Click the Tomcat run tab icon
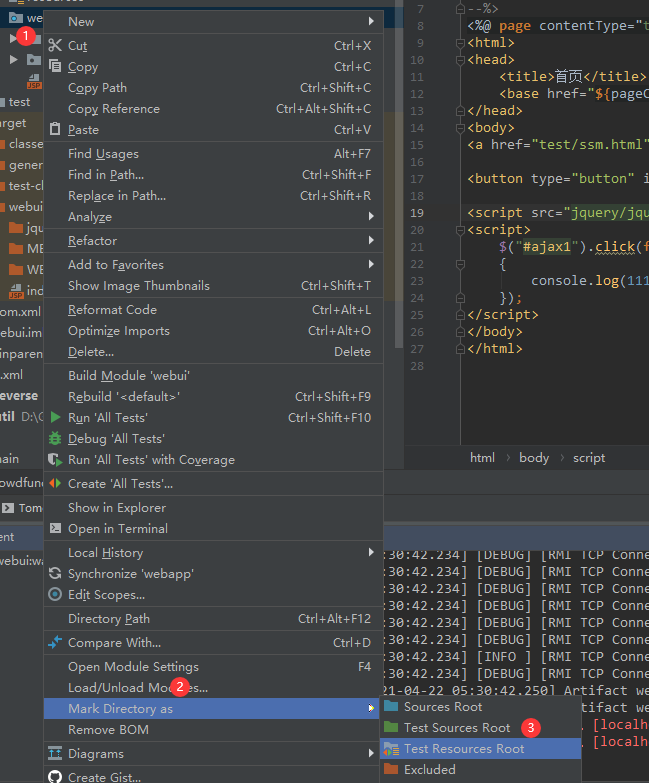The height and width of the screenshot is (783, 649). coord(7,508)
